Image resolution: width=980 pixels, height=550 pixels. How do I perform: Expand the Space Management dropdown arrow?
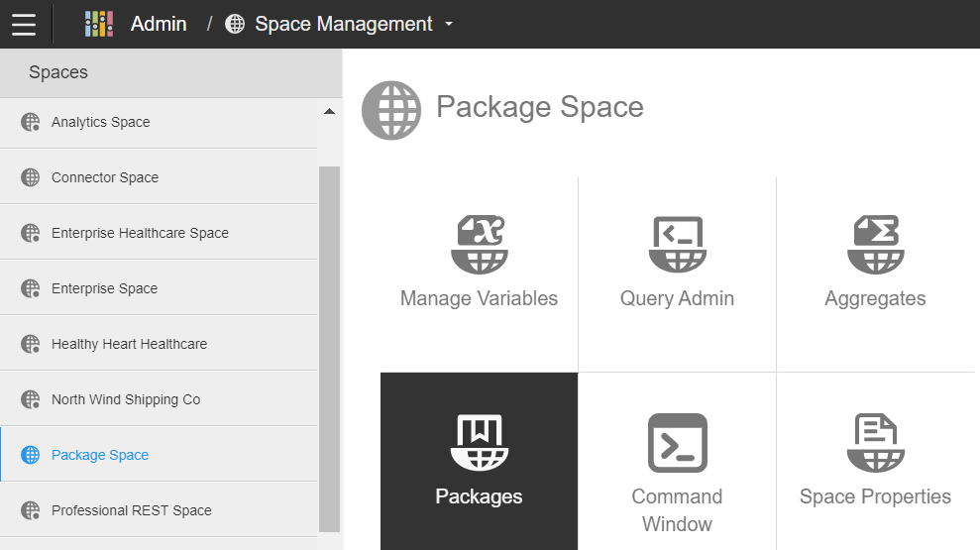pyautogui.click(x=449, y=25)
